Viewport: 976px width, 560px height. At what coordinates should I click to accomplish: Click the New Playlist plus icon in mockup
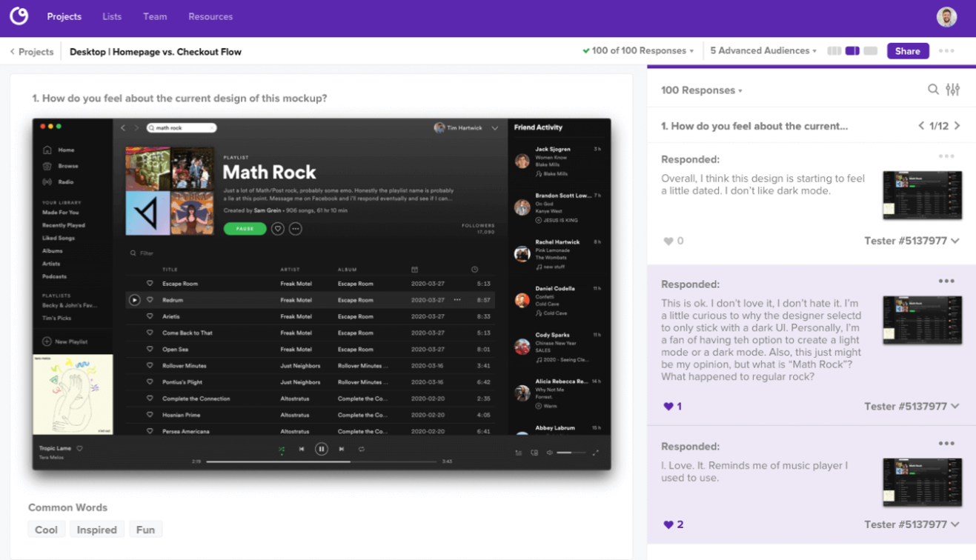47,341
